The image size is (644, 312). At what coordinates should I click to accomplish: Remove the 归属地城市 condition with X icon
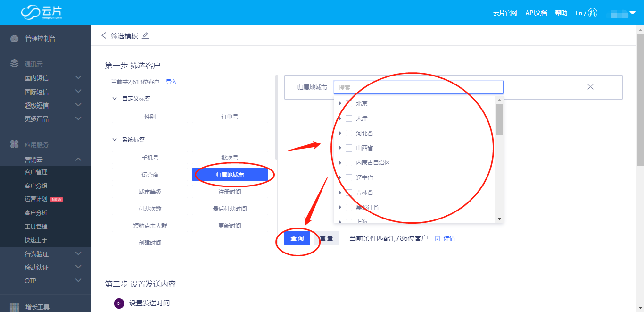coord(590,87)
